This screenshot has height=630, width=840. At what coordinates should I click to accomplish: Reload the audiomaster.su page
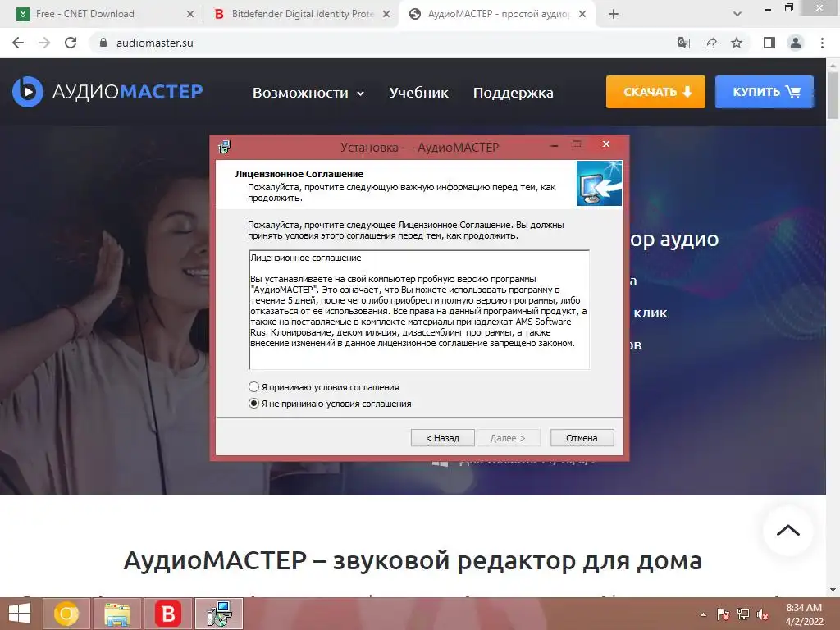(x=71, y=43)
